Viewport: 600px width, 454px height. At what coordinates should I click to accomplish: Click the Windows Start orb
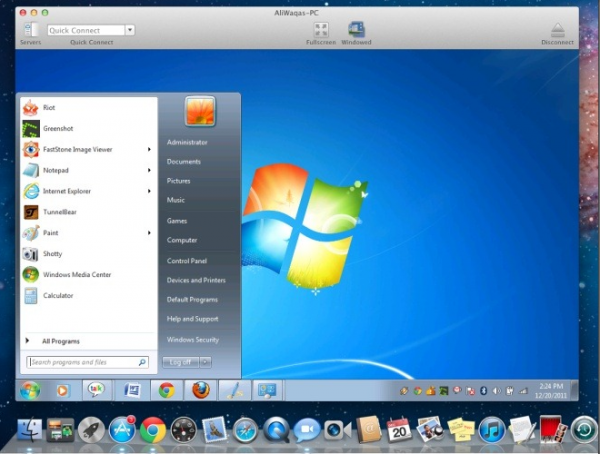30,390
